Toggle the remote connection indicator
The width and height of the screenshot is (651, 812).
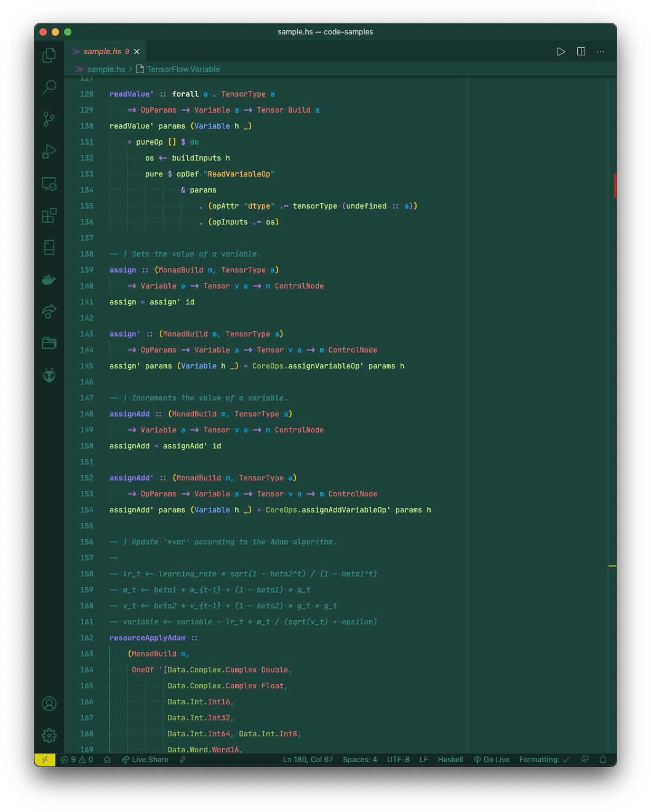tap(44, 759)
